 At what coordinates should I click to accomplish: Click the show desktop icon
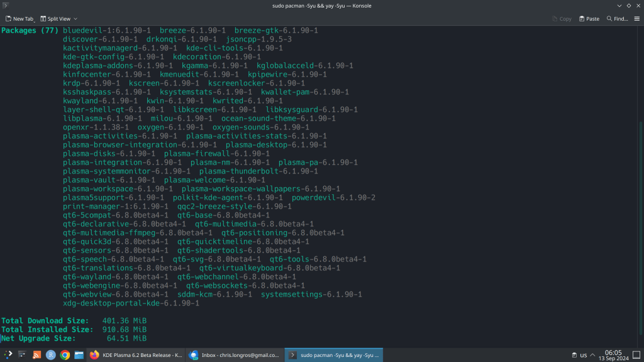coord(638,354)
